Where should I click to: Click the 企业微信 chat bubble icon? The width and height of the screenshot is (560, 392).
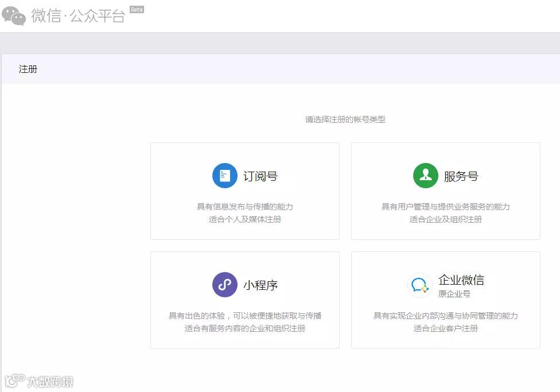click(419, 285)
